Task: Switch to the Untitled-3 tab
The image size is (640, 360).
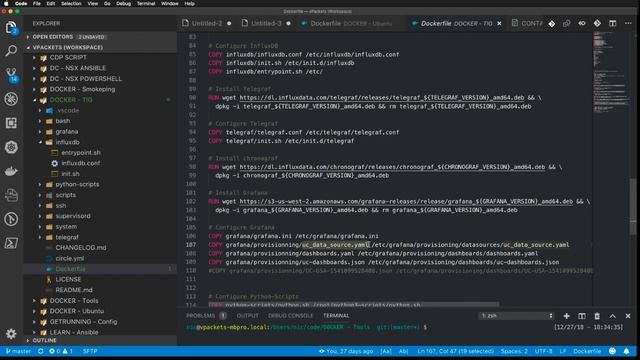Action: pyautogui.click(x=266, y=24)
